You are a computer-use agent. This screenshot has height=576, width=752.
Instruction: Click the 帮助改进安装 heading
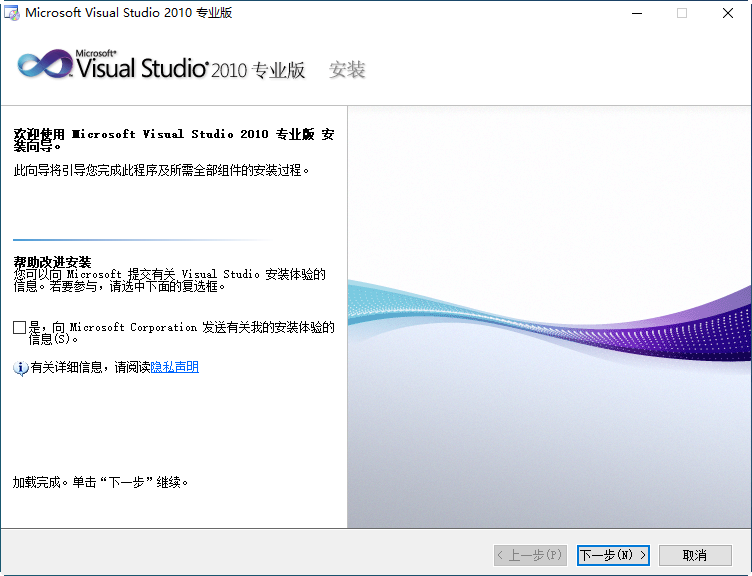click(x=52, y=262)
